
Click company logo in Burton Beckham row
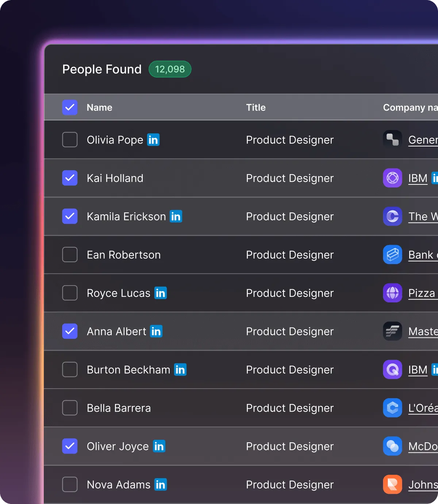tap(392, 370)
